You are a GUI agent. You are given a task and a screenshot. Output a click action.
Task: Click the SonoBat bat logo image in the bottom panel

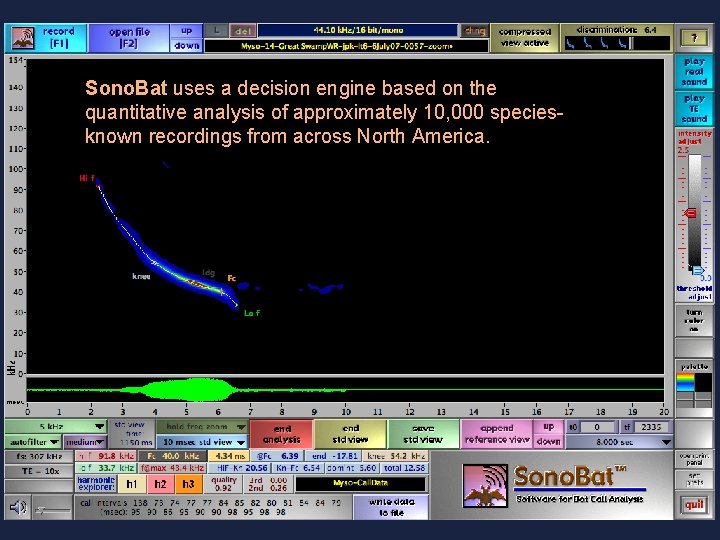pos(485,485)
